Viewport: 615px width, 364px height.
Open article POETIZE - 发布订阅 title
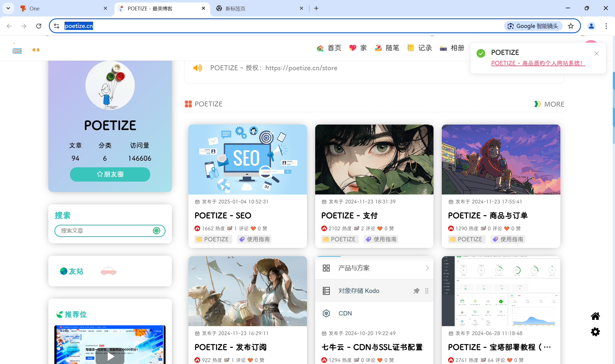(x=231, y=347)
